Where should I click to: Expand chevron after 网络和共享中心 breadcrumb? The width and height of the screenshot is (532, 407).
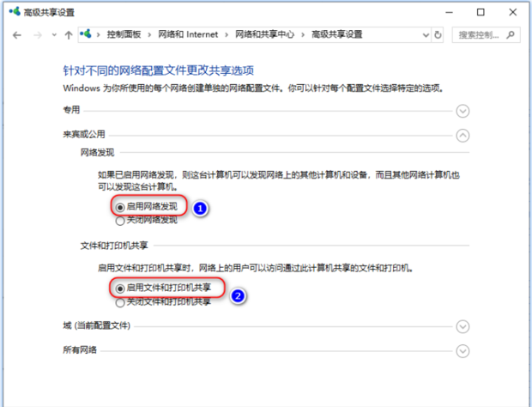coord(303,34)
